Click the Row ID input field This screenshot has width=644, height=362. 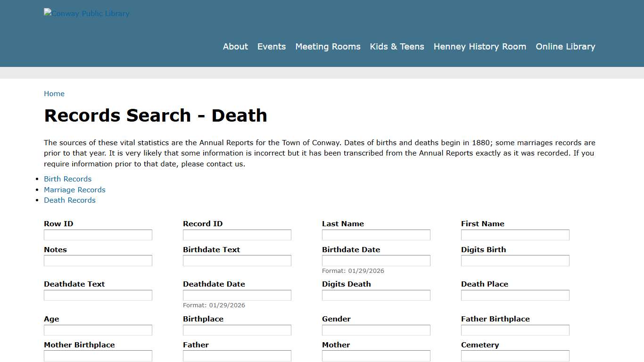(x=98, y=235)
